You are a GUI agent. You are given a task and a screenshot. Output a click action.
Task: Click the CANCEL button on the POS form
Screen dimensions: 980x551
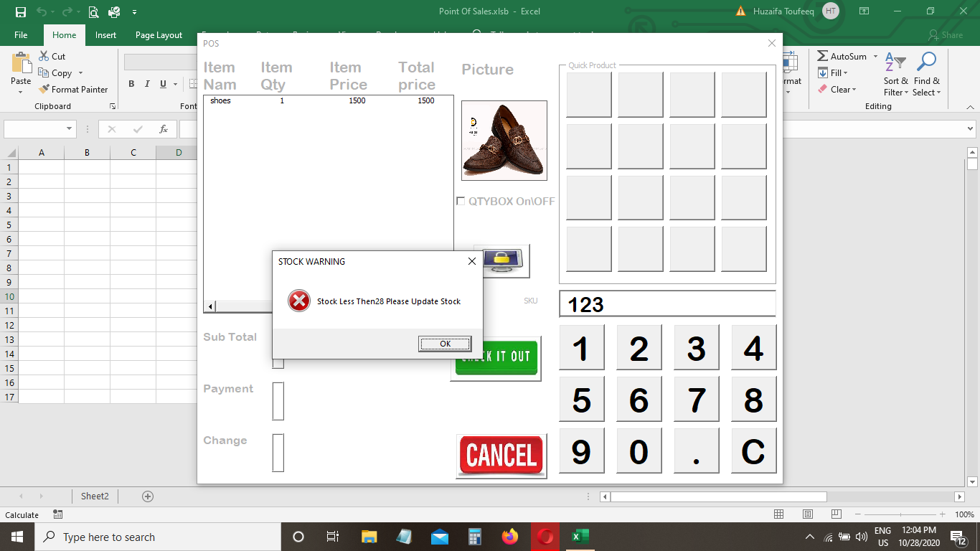point(500,455)
